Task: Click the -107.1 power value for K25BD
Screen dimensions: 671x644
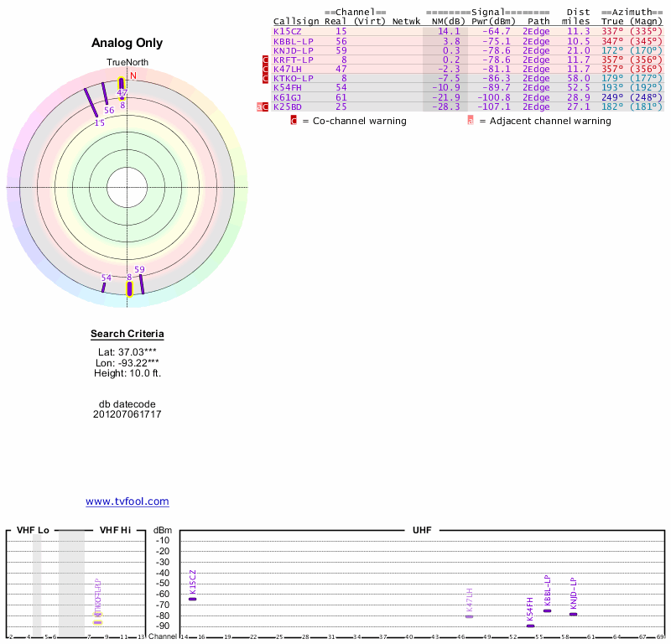Action: (494, 107)
